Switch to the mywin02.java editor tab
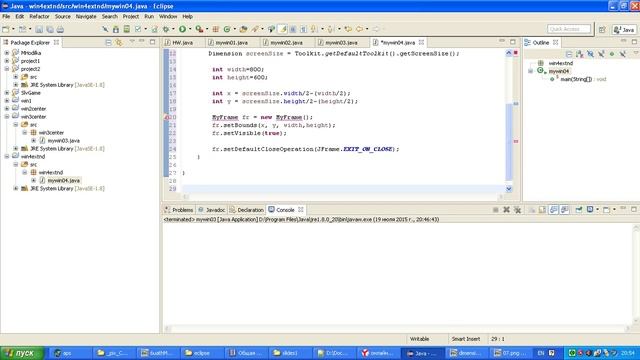This screenshot has height=360, width=640. coord(287,42)
